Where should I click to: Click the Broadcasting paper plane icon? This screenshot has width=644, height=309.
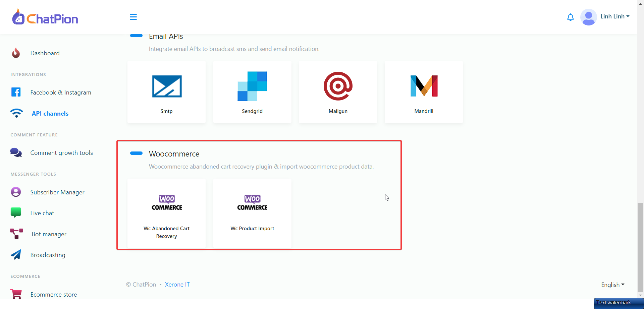[16, 254]
